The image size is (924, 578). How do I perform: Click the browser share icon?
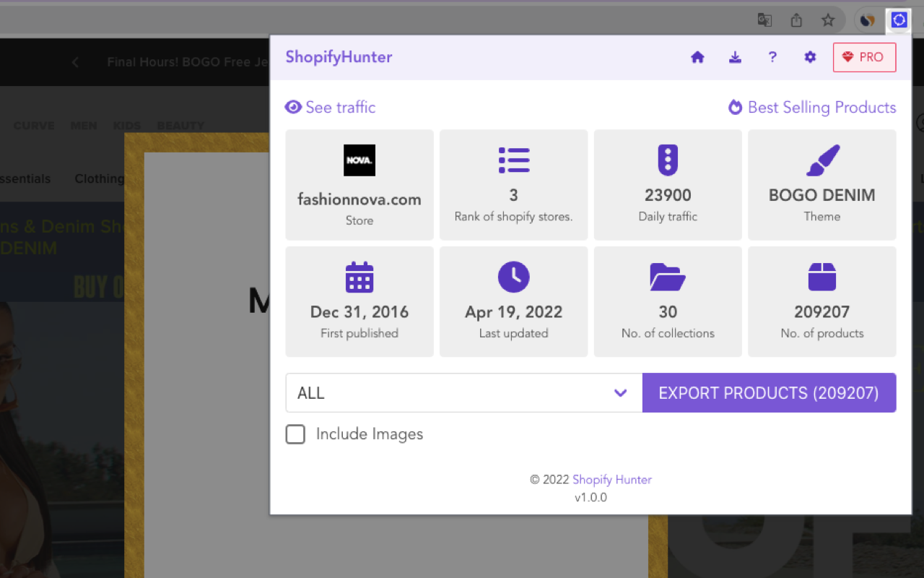(x=796, y=20)
